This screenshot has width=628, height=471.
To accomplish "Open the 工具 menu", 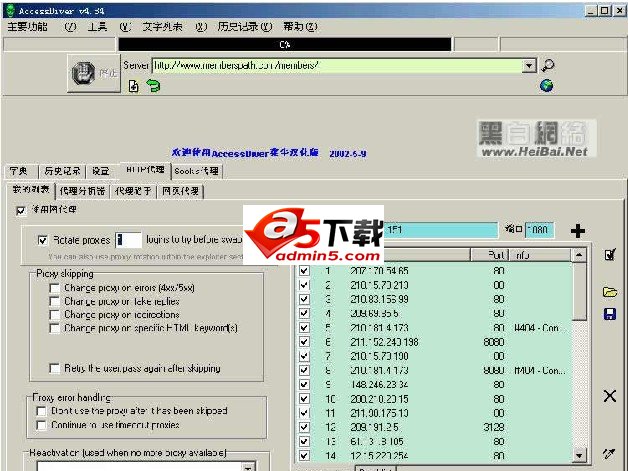I will pos(97,27).
